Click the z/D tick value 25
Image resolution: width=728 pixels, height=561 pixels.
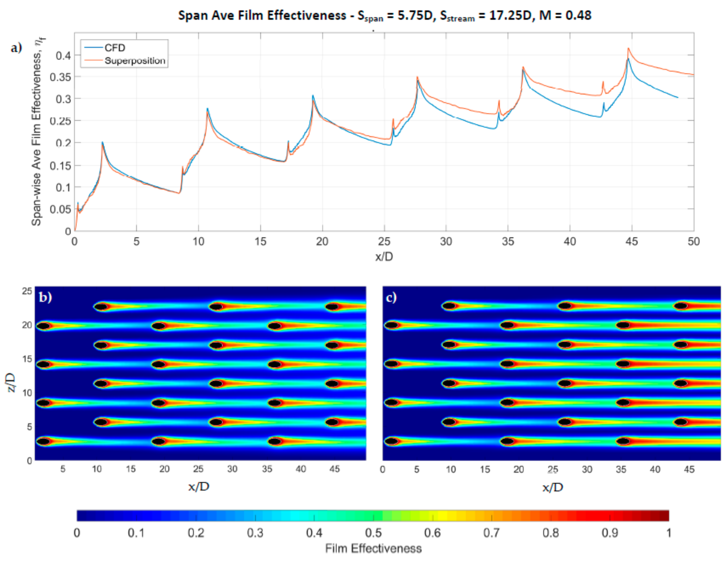click(x=27, y=291)
